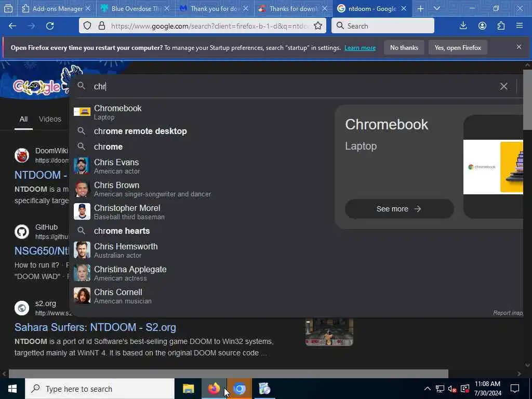Open the muted volume control
532x399 pixels.
point(452,389)
